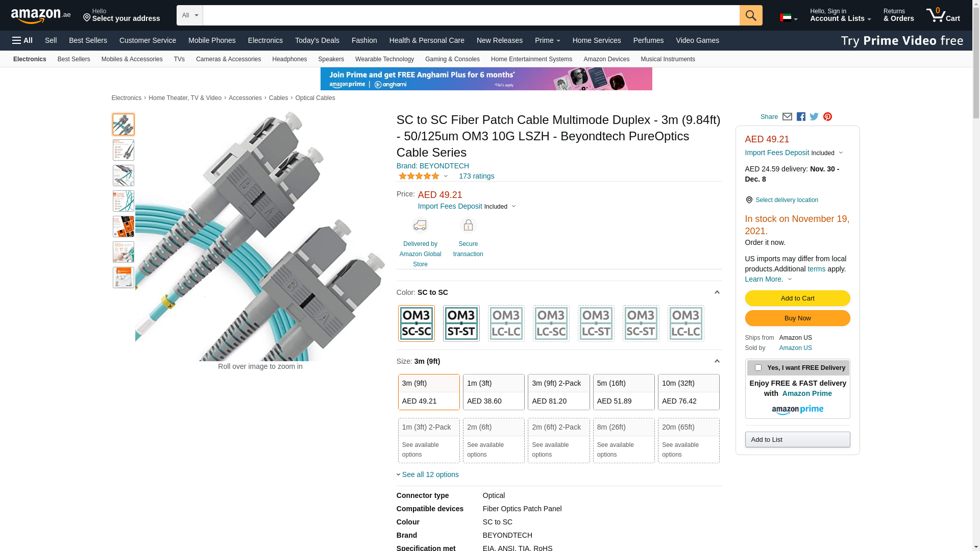This screenshot has height=551, width=980.
Task: Click the search magnifier button
Action: (x=750, y=15)
